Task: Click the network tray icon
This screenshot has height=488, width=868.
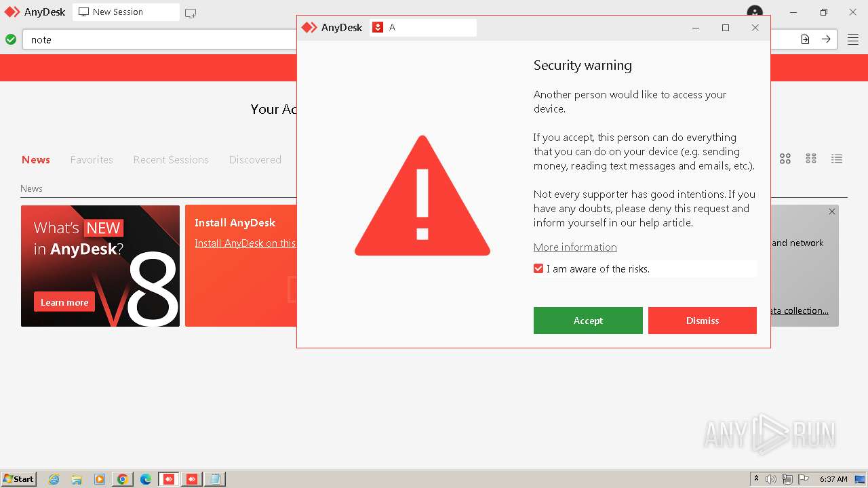Action: coord(787,479)
